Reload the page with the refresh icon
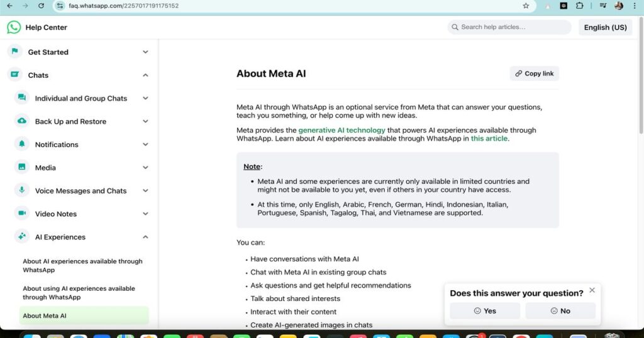 41,6
